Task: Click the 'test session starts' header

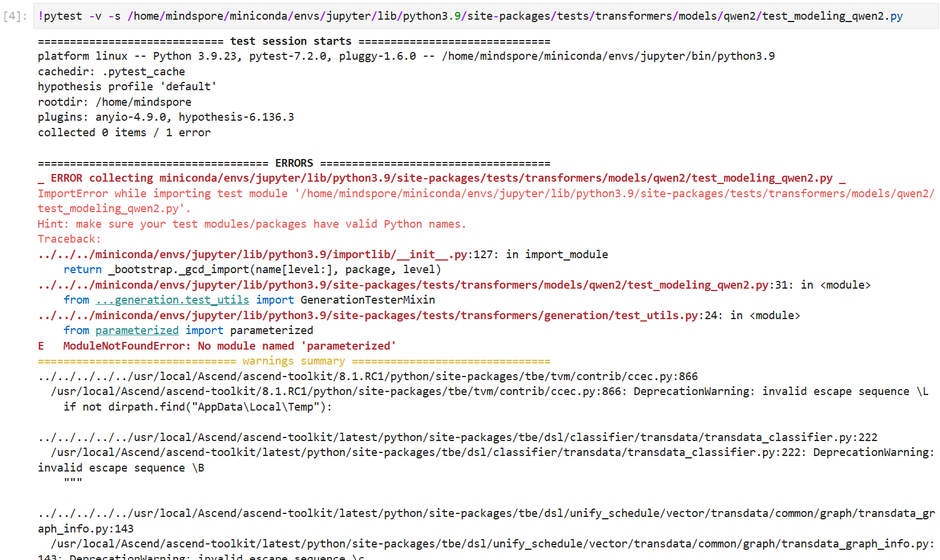Action: click(291, 41)
